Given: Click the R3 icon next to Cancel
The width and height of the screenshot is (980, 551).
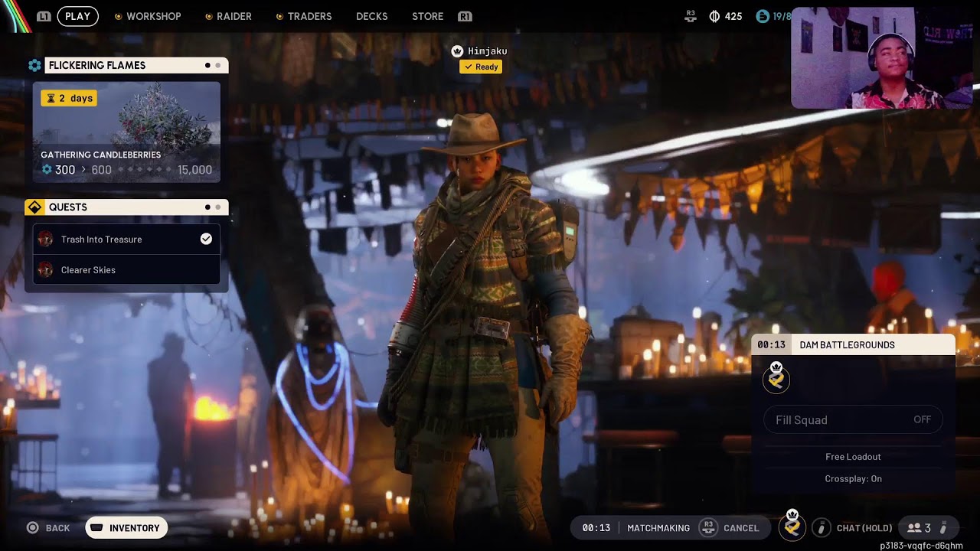Looking at the screenshot, I should point(708,527).
